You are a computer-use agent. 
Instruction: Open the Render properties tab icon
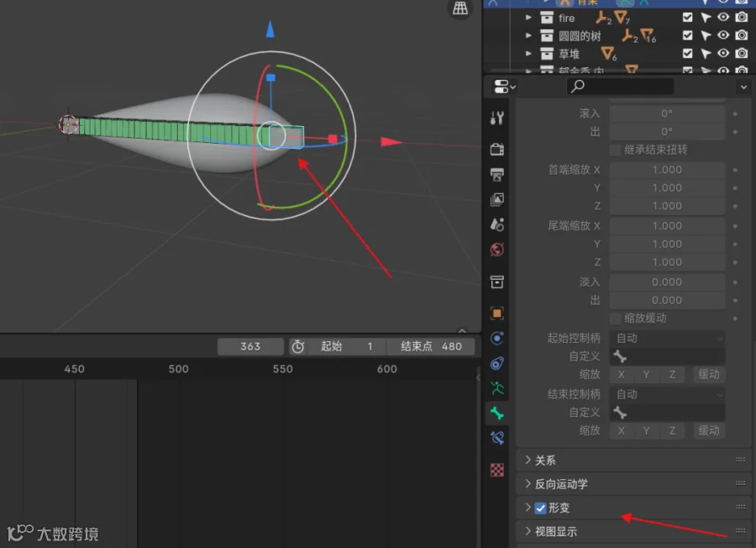coord(497,149)
